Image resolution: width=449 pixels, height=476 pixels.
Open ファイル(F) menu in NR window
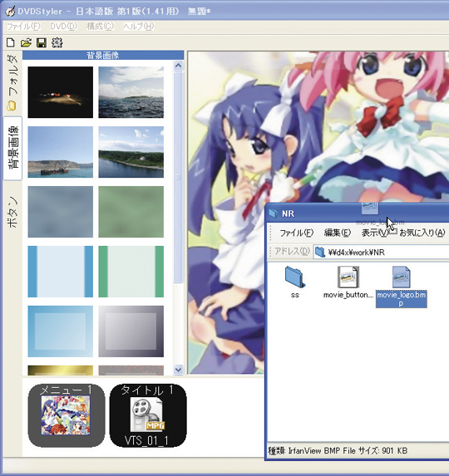pyautogui.click(x=296, y=233)
